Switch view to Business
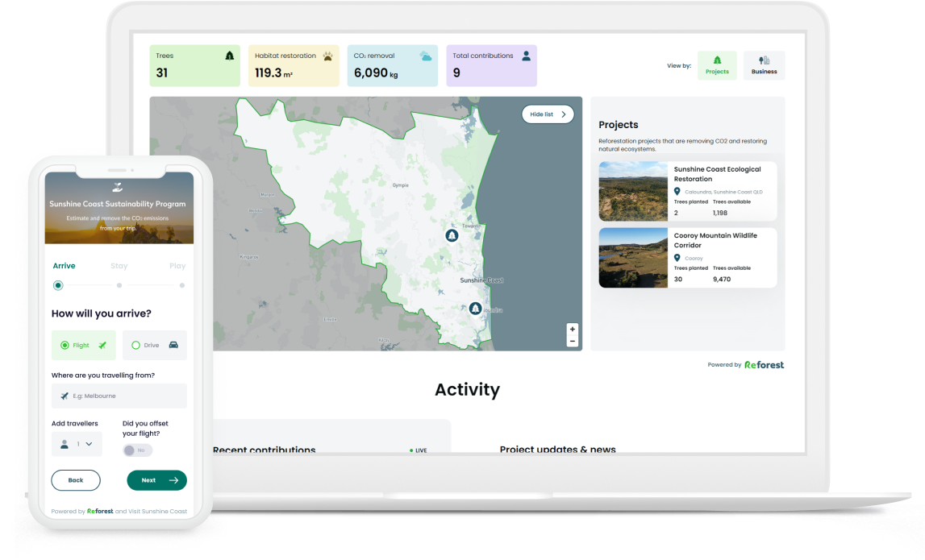 764,65
